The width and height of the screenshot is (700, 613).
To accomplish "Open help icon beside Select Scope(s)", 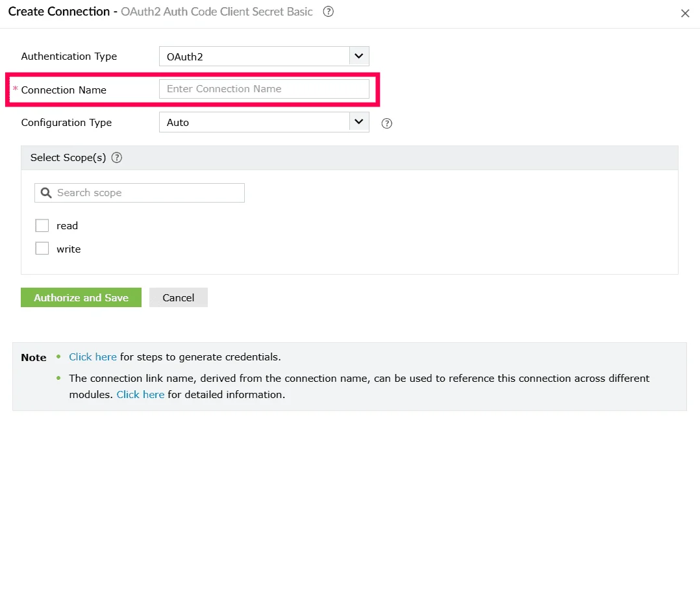I will [116, 158].
